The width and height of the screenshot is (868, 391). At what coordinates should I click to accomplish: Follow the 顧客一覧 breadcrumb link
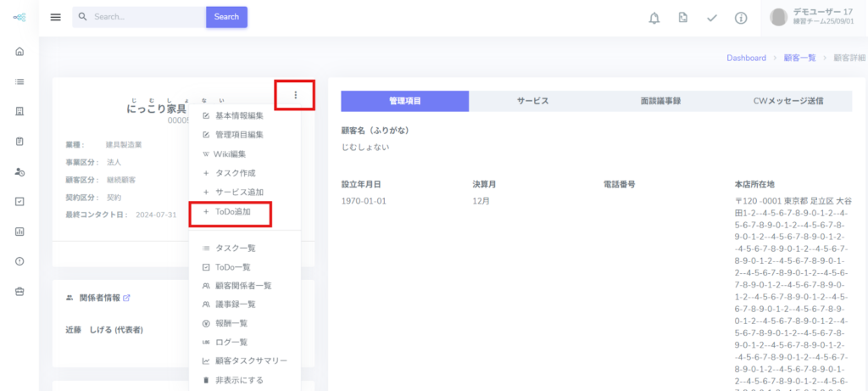pos(798,58)
